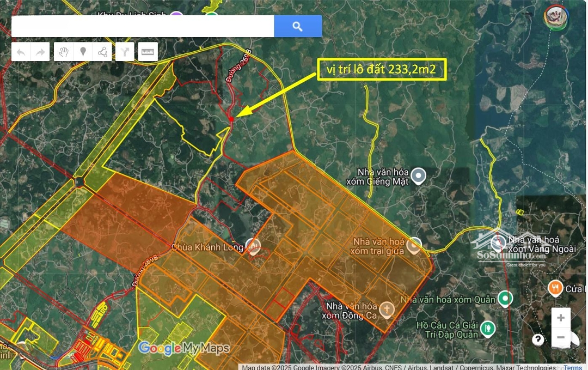Image resolution: width=588 pixels, height=370 pixels.
Task: Select the Nhà văn hóa xóm Giếng Mật pin
Action: 418,175
